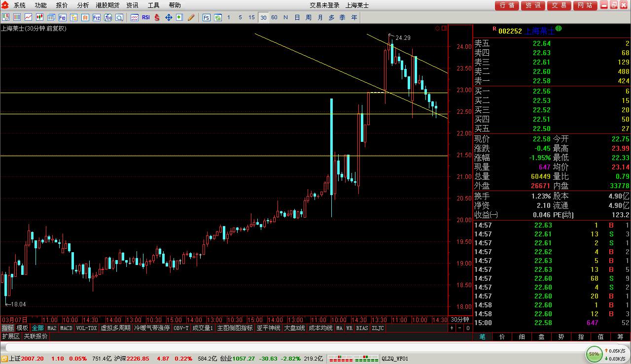Screen dimensions: 631x364
Task: Open the 帮助 menu
Action: point(175,5)
